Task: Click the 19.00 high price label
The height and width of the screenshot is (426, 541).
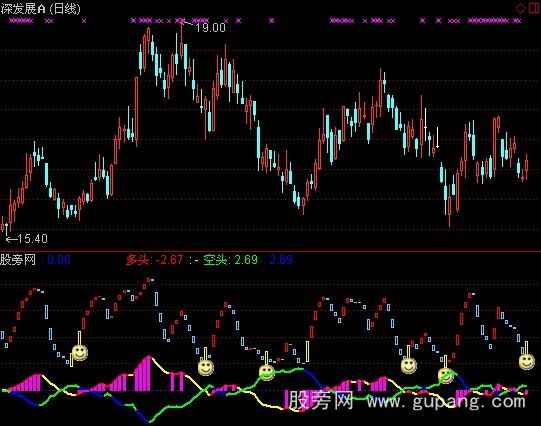Action: (210, 28)
